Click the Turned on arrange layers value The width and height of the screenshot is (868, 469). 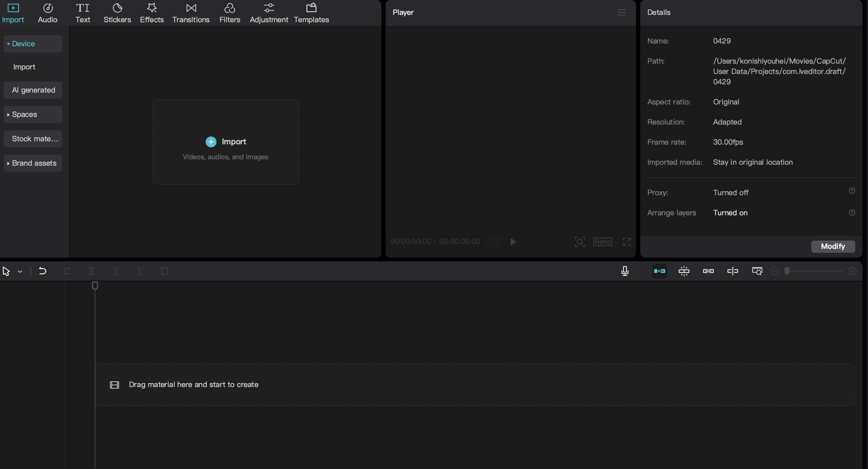730,213
